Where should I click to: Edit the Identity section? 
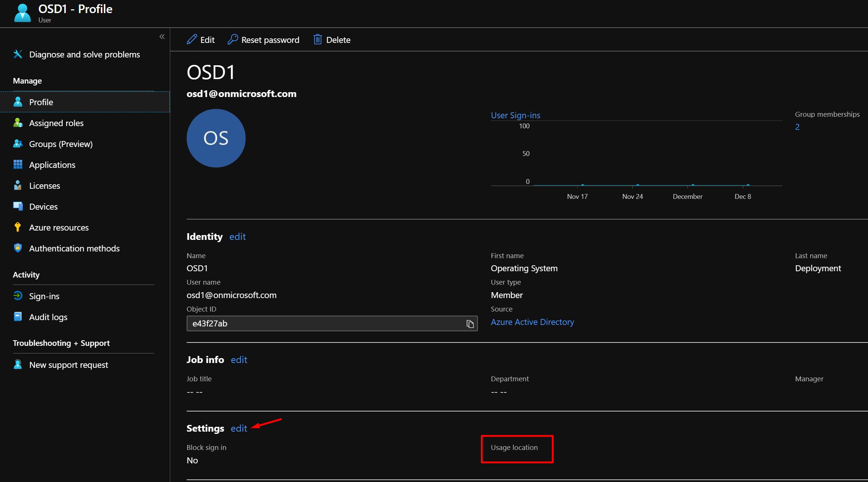(x=237, y=237)
